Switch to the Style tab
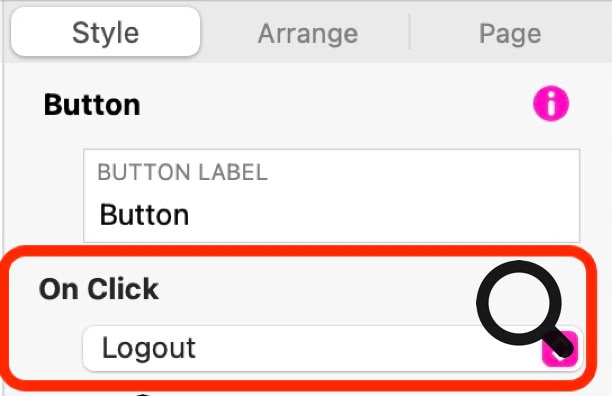 coord(105,32)
